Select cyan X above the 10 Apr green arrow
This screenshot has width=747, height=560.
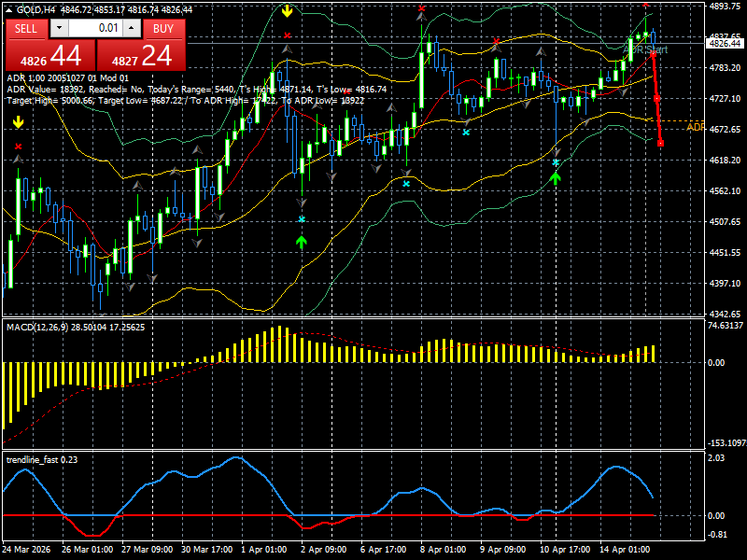click(556, 162)
